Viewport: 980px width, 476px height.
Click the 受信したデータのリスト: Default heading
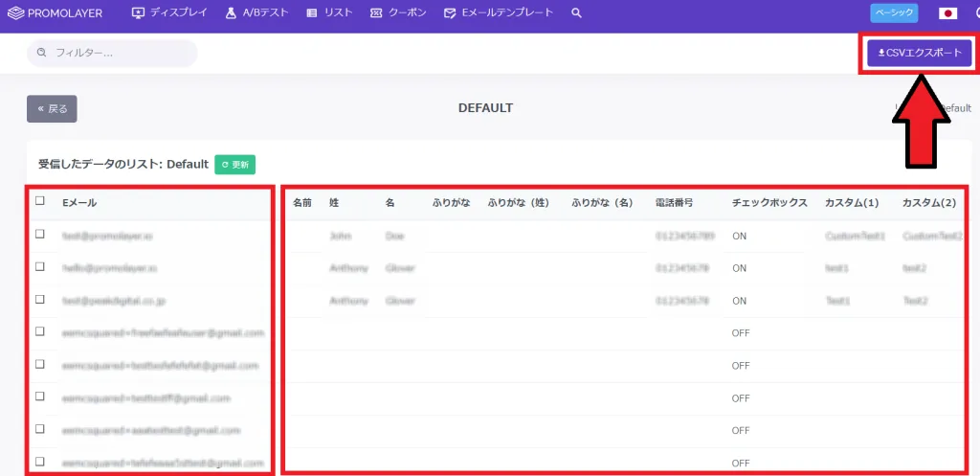click(123, 165)
